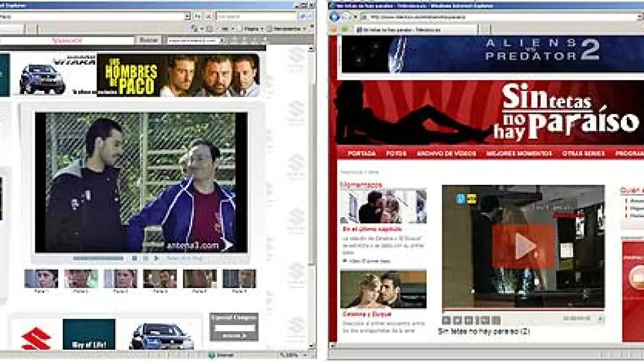The image size is (644, 362).
Task: Go to ARCHIVO DE VIDEOS section
Action: [x=446, y=153]
